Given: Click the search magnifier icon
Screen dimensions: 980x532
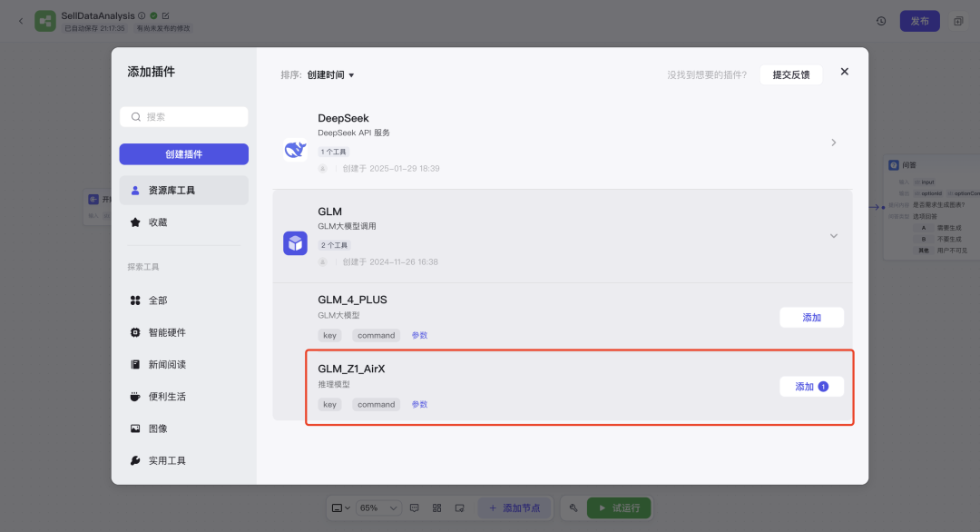Looking at the screenshot, I should point(135,117).
